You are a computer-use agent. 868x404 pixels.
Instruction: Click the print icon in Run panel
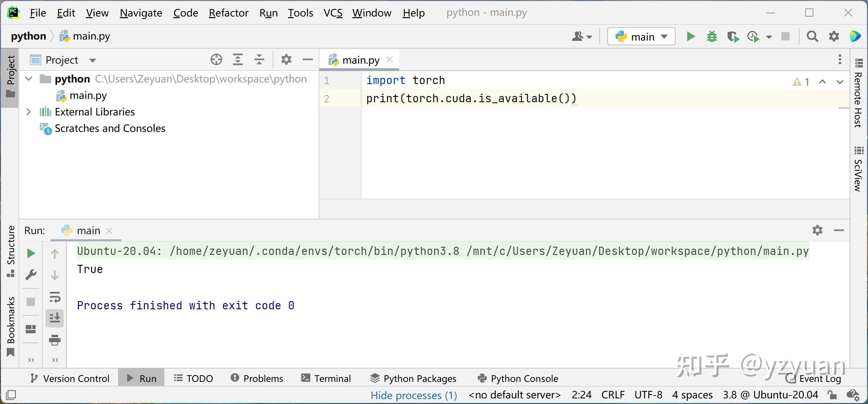(54, 340)
